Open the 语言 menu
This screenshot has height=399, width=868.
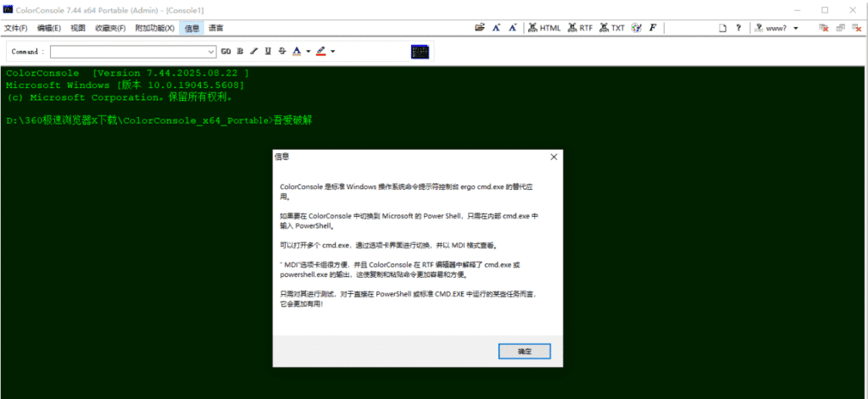coord(216,28)
